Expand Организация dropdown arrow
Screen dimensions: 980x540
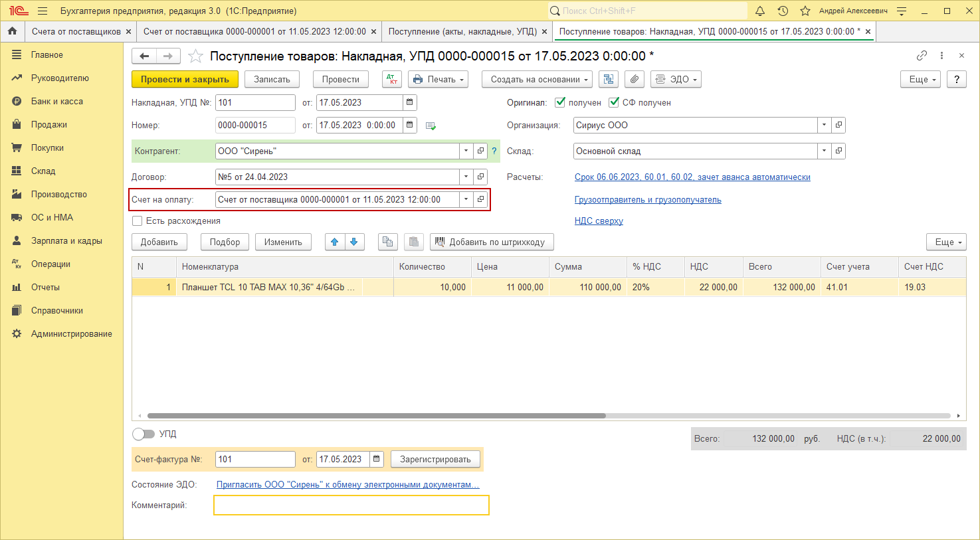pyautogui.click(x=825, y=125)
